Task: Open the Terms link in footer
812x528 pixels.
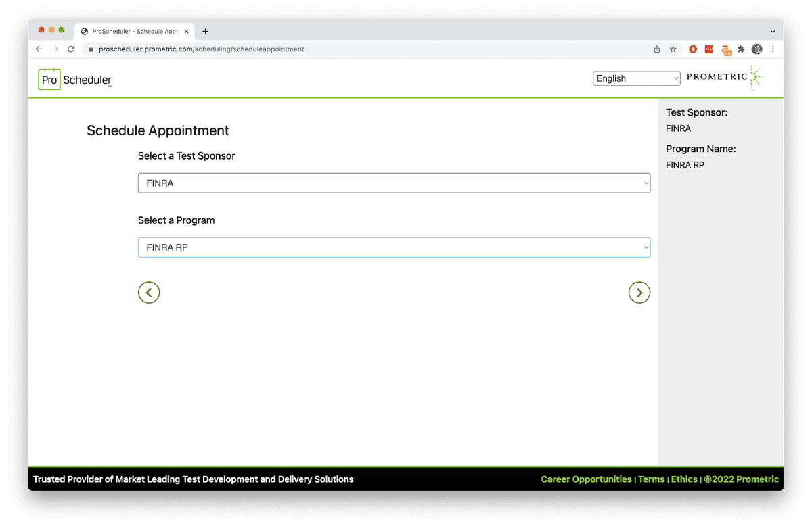Action: pos(651,479)
